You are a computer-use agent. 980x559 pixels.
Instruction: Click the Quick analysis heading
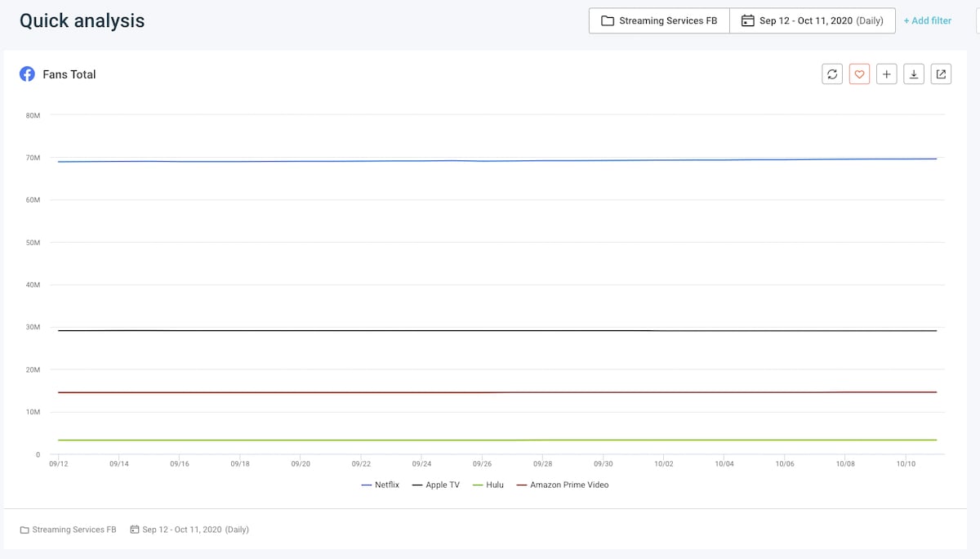tap(82, 21)
